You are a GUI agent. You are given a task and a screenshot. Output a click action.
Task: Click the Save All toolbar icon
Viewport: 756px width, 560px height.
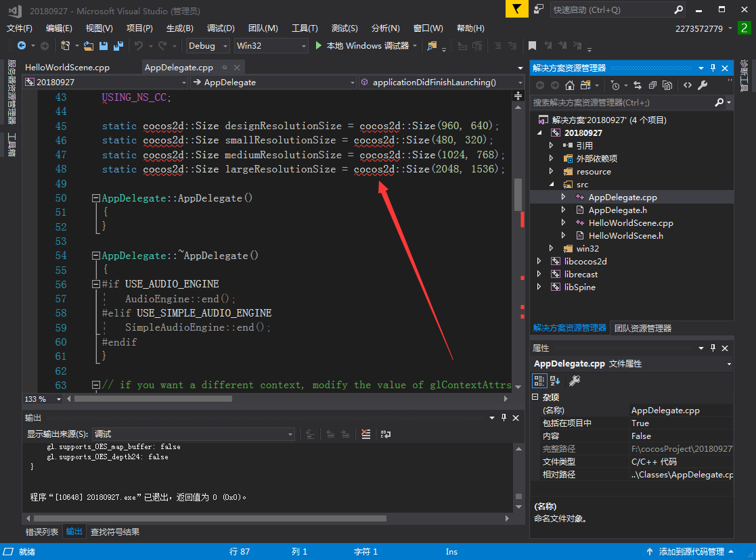(118, 46)
